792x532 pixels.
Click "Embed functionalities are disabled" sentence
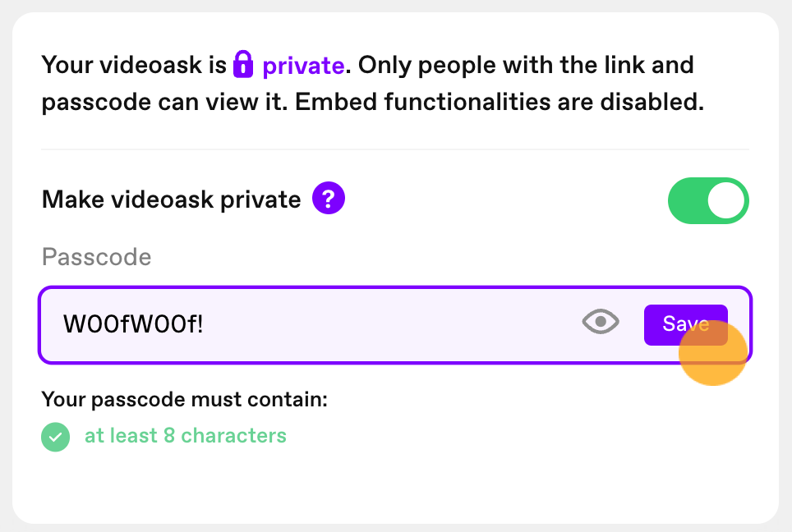[499, 102]
